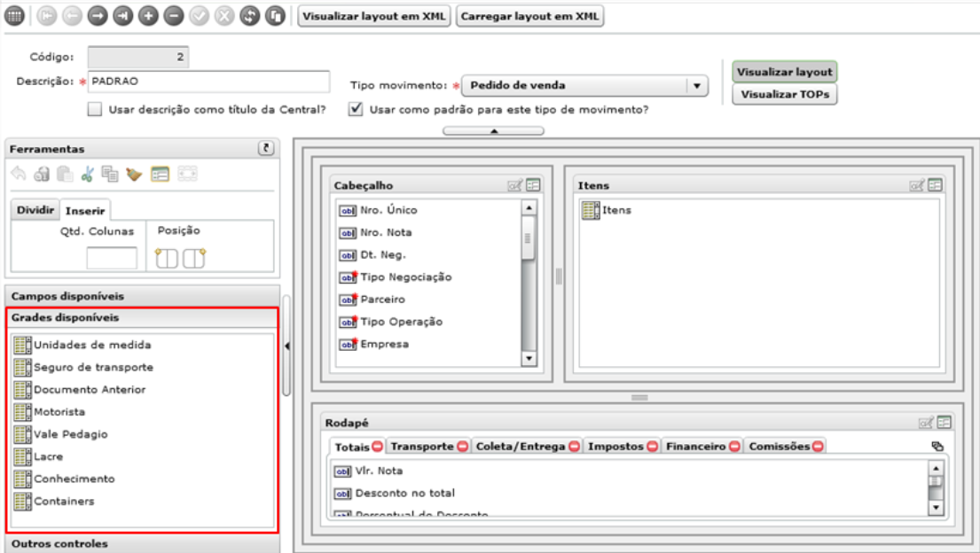This screenshot has height=553, width=980.
Task: Select Motorista grid item
Action: [50, 412]
